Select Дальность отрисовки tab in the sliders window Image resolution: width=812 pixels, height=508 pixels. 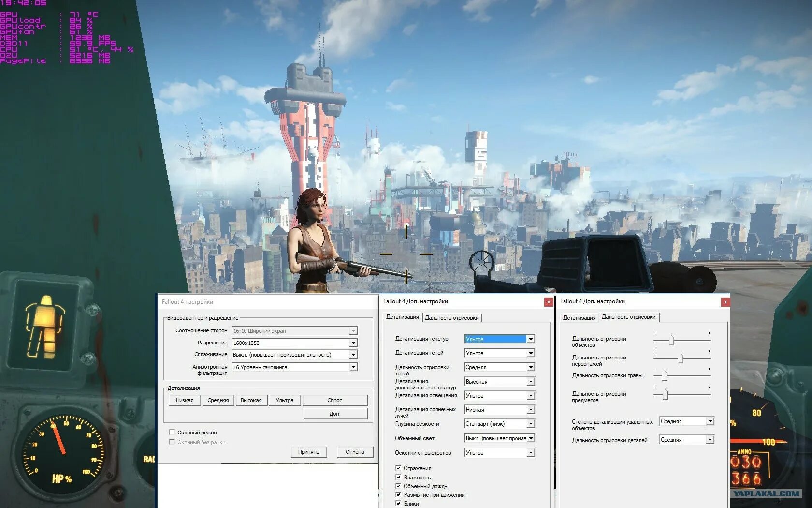[629, 317]
